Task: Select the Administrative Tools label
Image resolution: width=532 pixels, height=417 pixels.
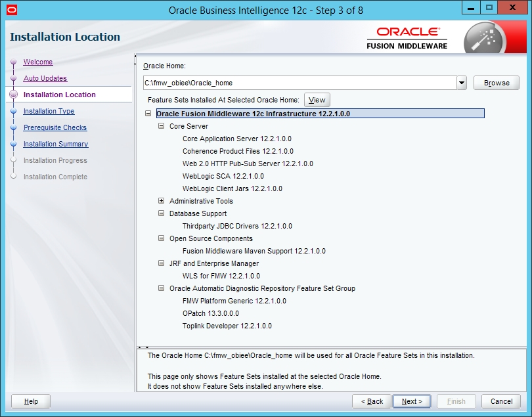Action: click(201, 201)
